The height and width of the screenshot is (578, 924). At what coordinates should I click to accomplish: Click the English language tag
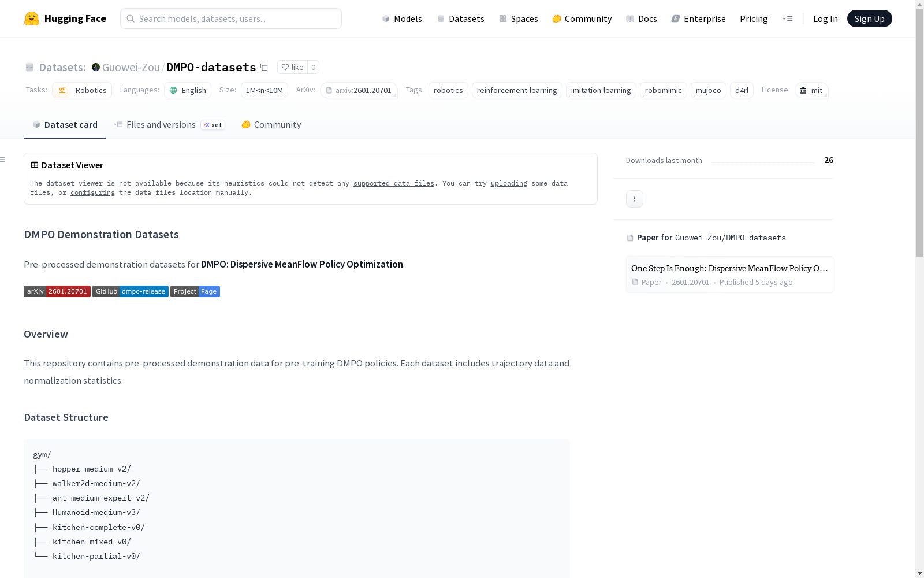click(x=188, y=90)
